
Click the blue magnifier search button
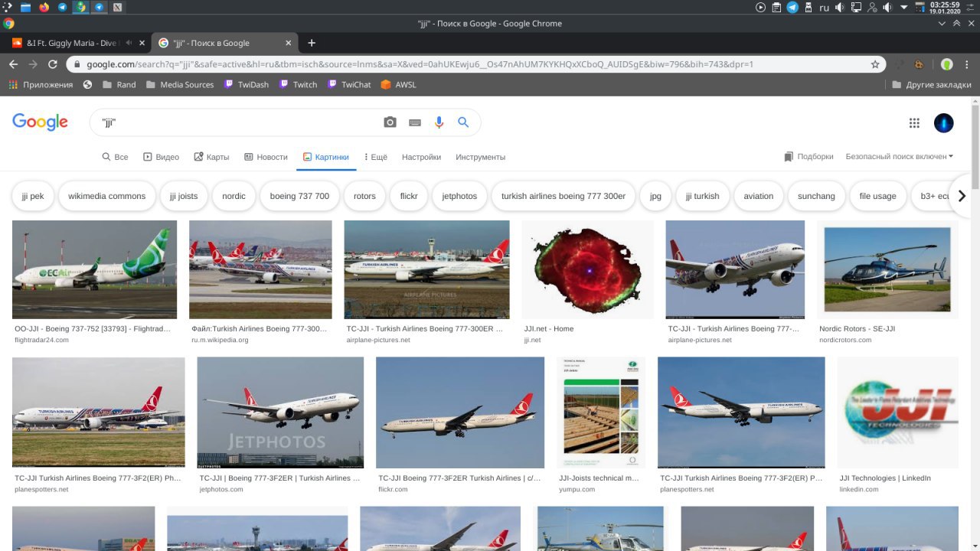463,122
